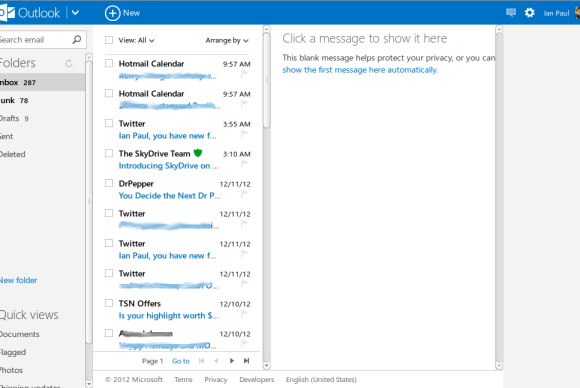The width and height of the screenshot is (580, 388).
Task: Open the Outlook app switcher dropdown arrow
Action: (x=75, y=13)
